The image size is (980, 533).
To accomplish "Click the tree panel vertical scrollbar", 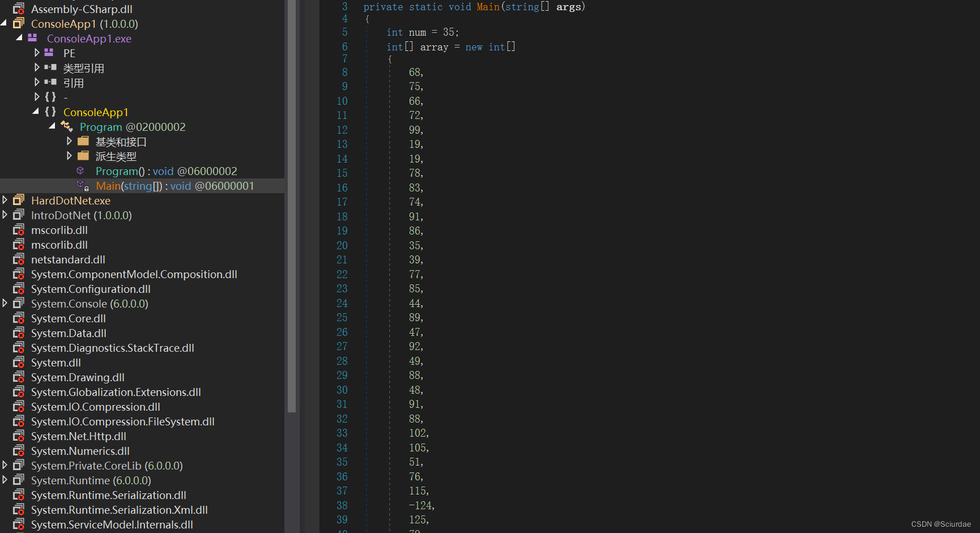I will pyautogui.click(x=292, y=206).
